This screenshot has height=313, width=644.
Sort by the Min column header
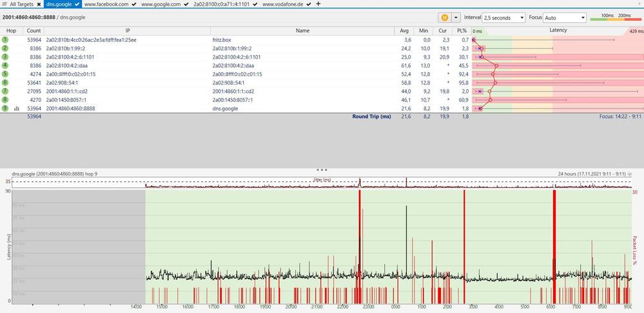(x=424, y=30)
